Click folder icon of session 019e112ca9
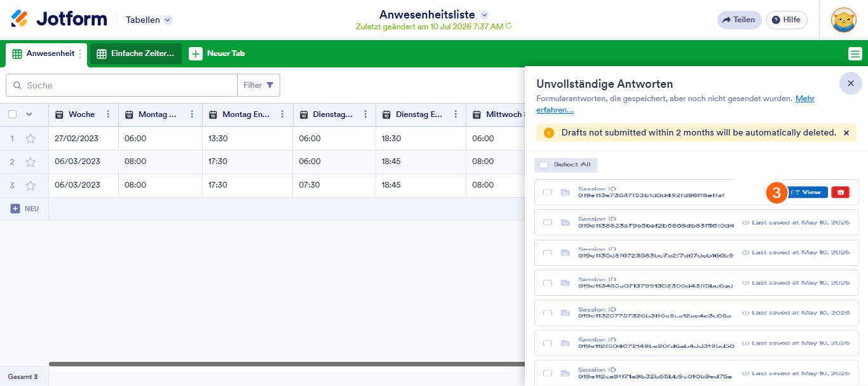Viewport: 868px width, 386px height. click(x=565, y=373)
